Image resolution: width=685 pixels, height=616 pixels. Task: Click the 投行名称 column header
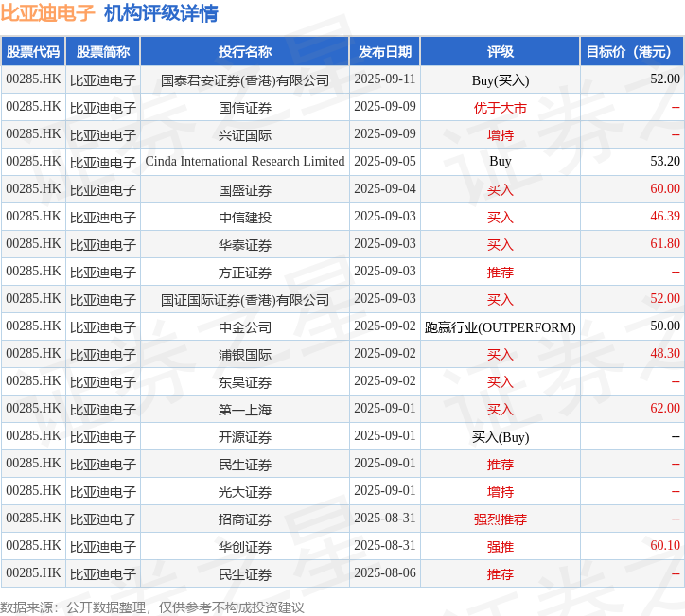click(245, 51)
